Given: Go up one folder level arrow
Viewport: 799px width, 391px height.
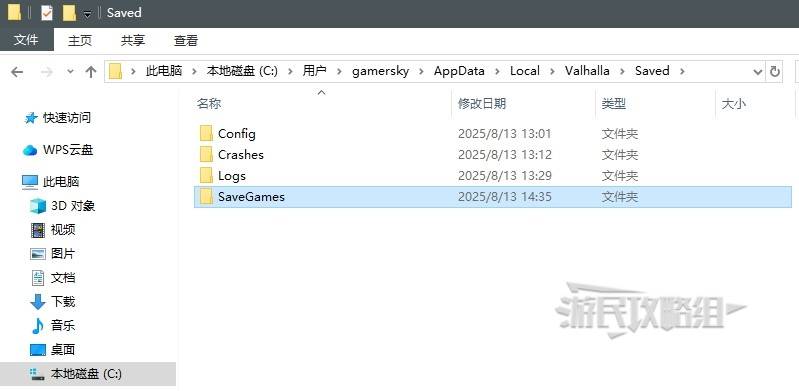Looking at the screenshot, I should [91, 72].
